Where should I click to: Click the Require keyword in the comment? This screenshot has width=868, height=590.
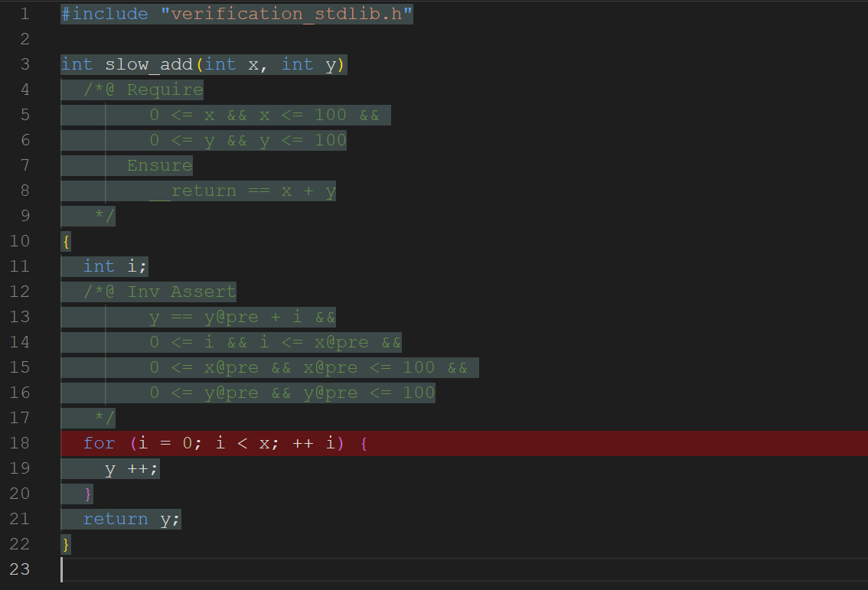[165, 90]
